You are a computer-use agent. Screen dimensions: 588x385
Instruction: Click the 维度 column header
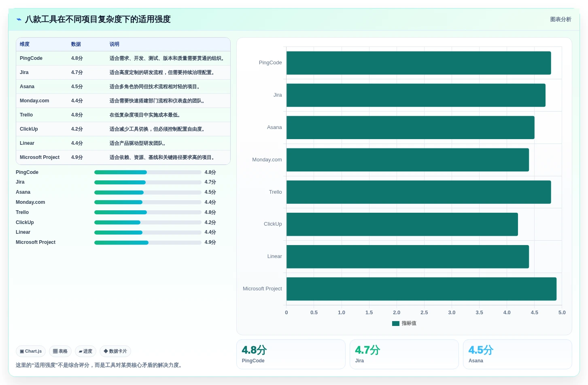(25, 44)
